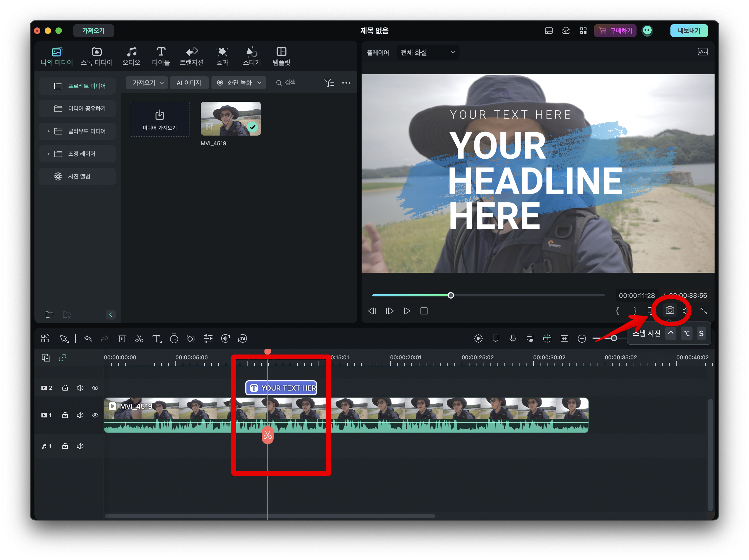
Task: Mute video track 1 speaker icon
Action: pos(80,415)
